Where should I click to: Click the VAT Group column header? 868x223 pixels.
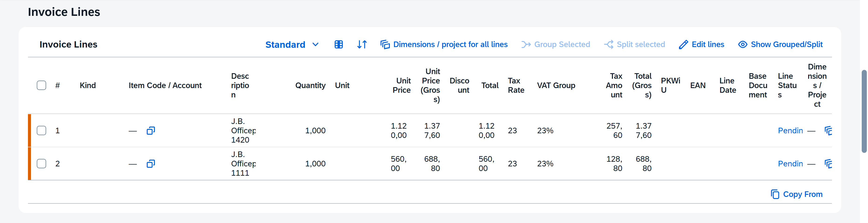556,85
